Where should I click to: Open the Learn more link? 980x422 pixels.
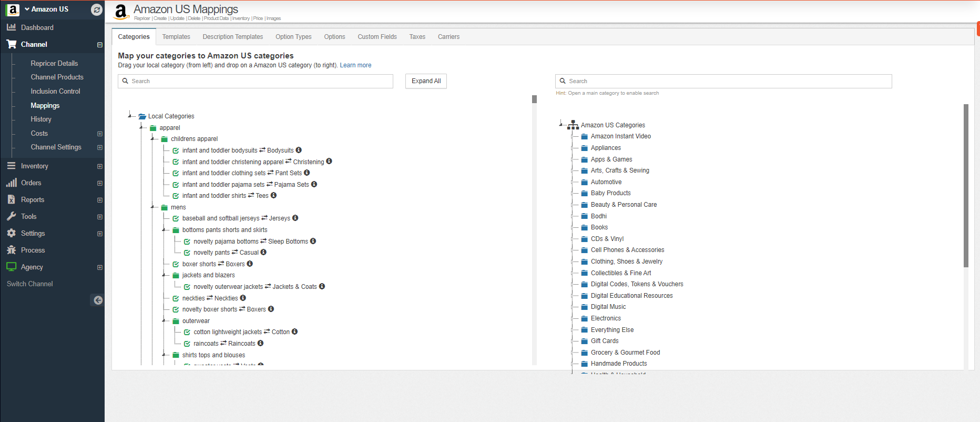click(355, 65)
